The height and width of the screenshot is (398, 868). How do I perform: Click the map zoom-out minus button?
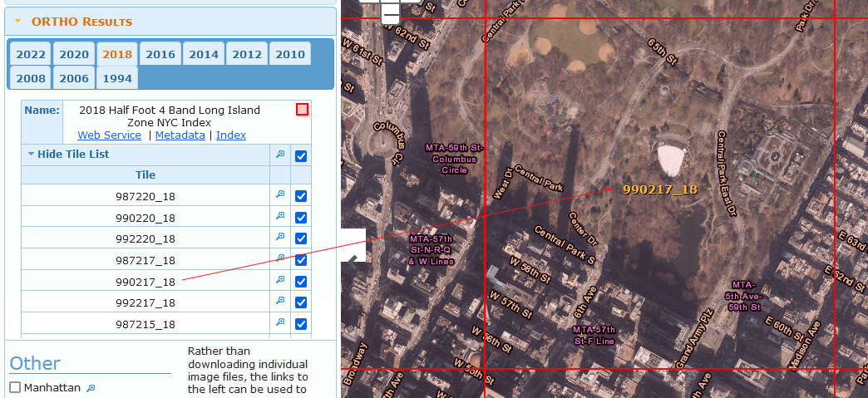coord(390,12)
